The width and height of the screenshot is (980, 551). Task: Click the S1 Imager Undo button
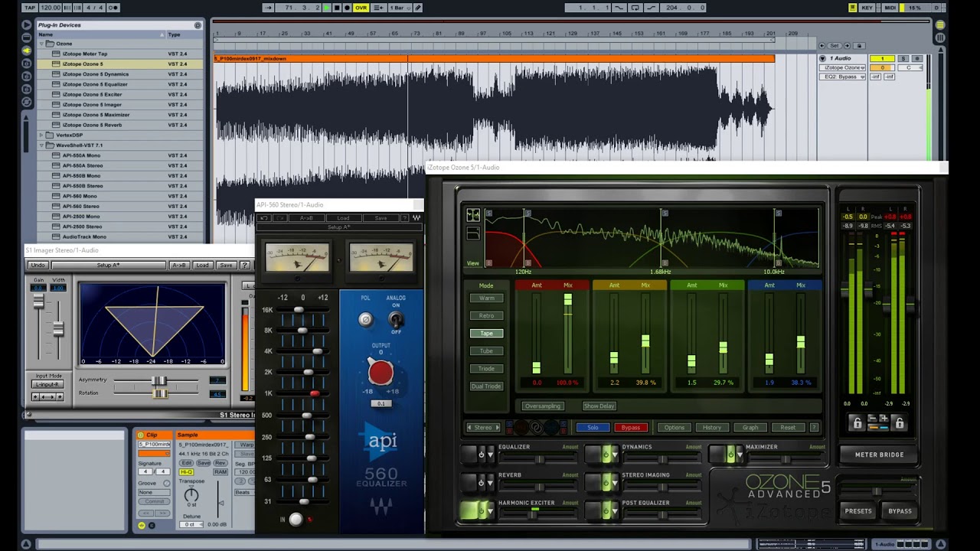coord(37,265)
